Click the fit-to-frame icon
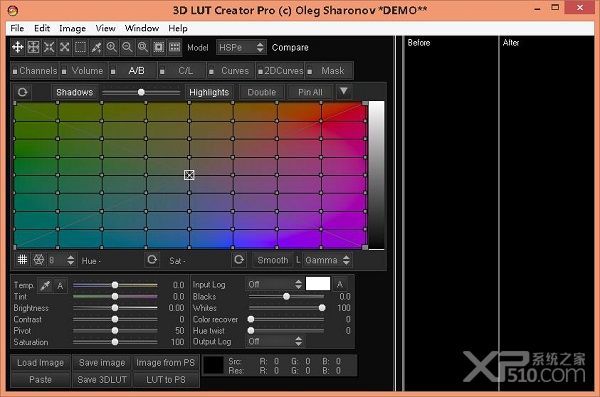The height and width of the screenshot is (397, 600). tap(158, 47)
